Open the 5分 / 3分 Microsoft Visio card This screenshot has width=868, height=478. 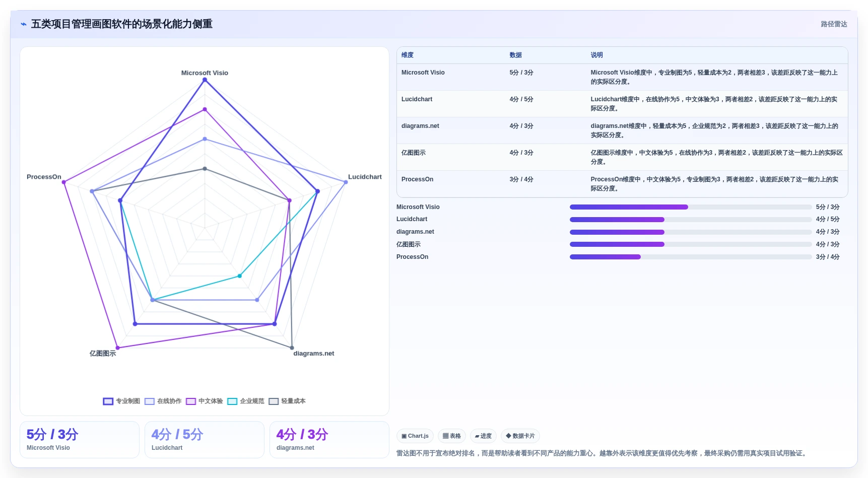80,440
